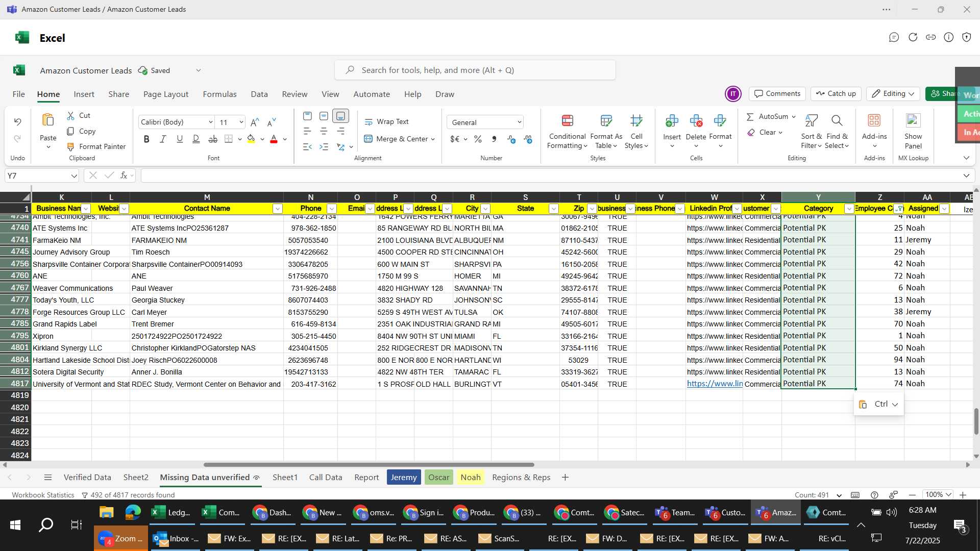Screen dimensions: 980x551
Task: Expand the Clear dropdown
Action: [779, 133]
